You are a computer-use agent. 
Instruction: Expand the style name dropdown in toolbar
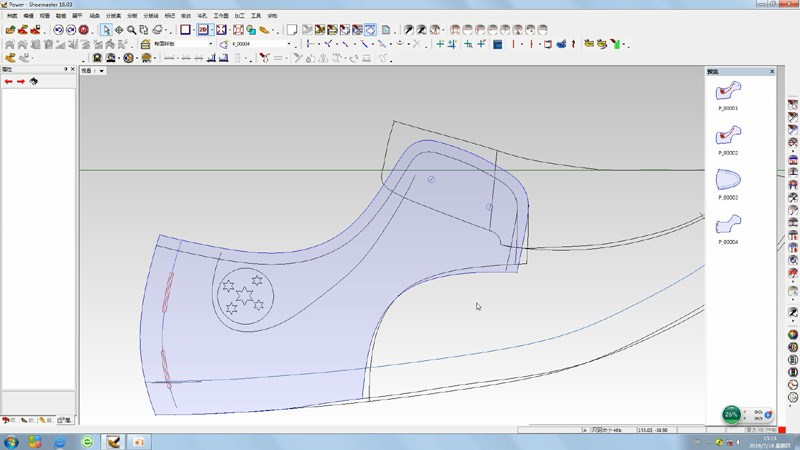click(211, 44)
